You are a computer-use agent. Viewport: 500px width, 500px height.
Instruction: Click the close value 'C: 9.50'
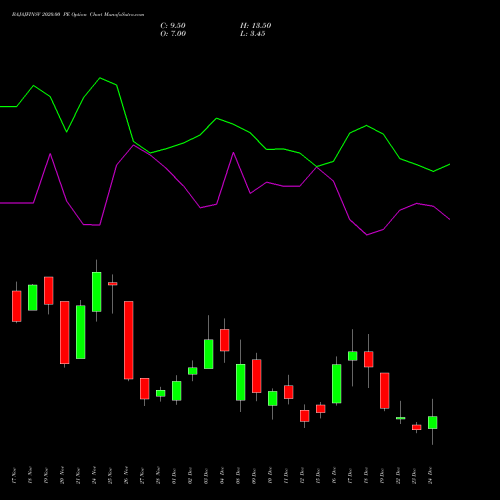tap(173, 26)
